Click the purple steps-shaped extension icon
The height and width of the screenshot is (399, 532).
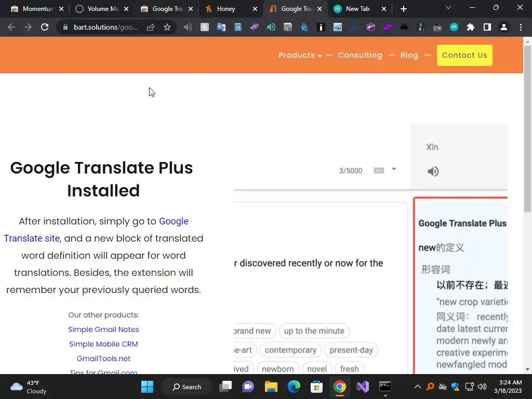(388, 27)
